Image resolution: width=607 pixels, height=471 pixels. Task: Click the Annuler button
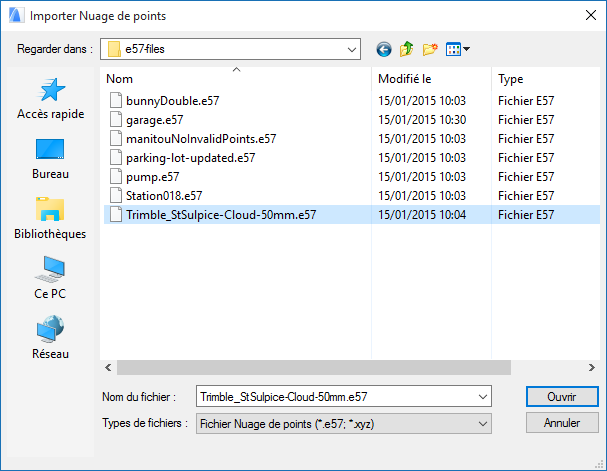tap(562, 423)
